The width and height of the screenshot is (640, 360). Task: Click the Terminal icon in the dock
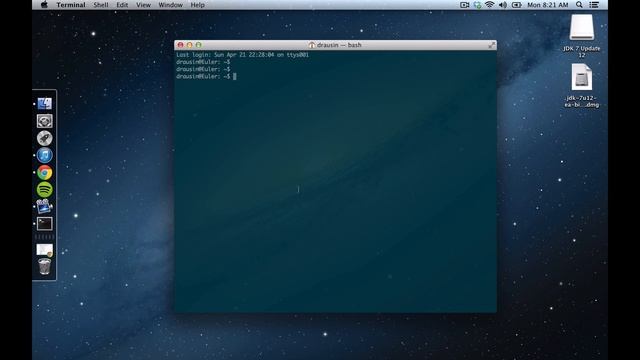(44, 224)
